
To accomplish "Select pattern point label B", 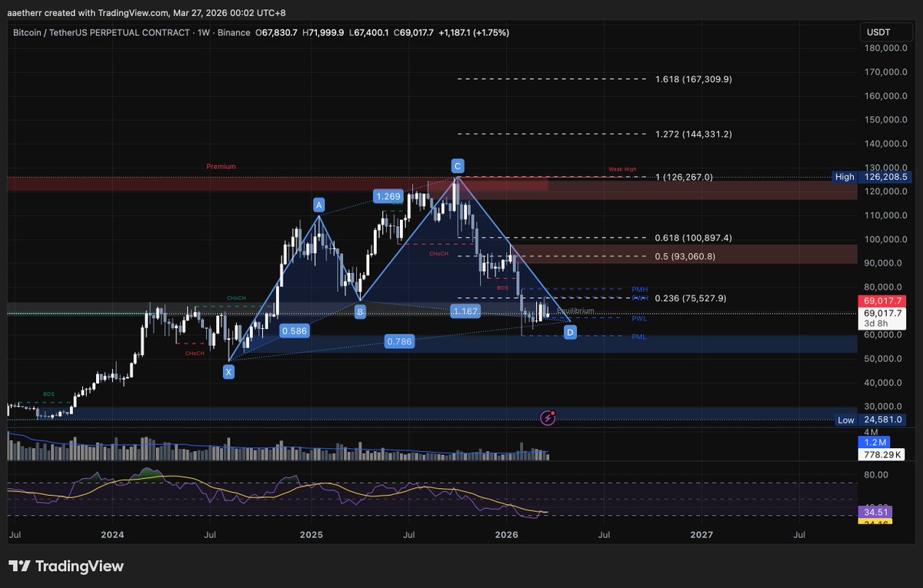I will click(358, 311).
